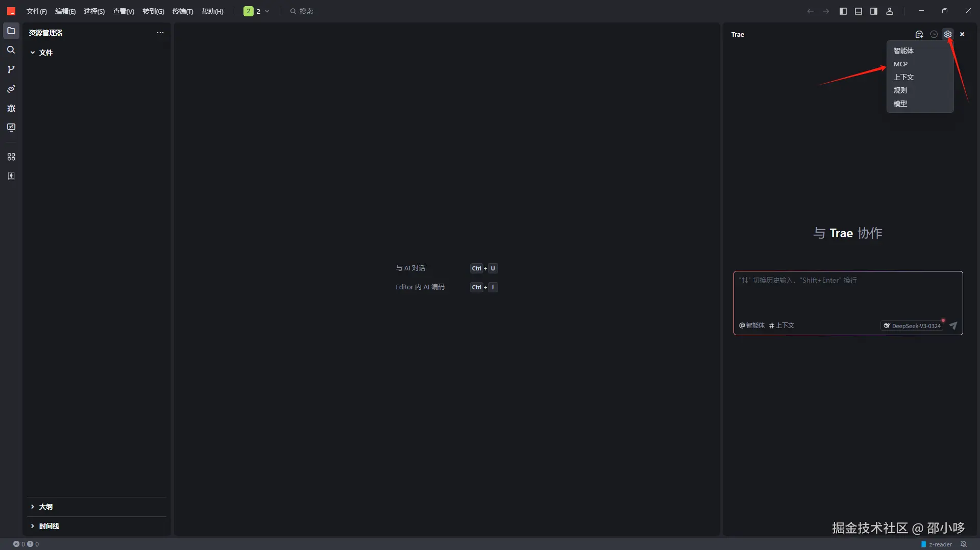The image size is (980, 550).
Task: Click the notifications bell in status bar
Action: pyautogui.click(x=964, y=544)
